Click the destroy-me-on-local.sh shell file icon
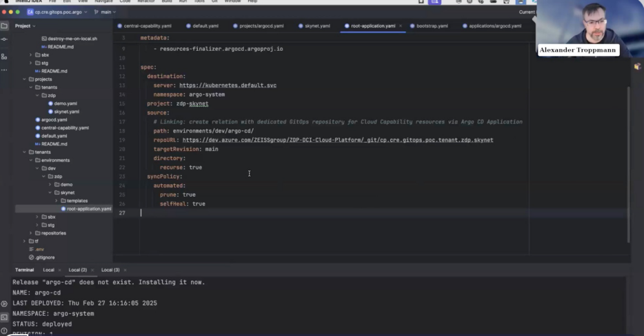The height and width of the screenshot is (336, 644). 44,39
